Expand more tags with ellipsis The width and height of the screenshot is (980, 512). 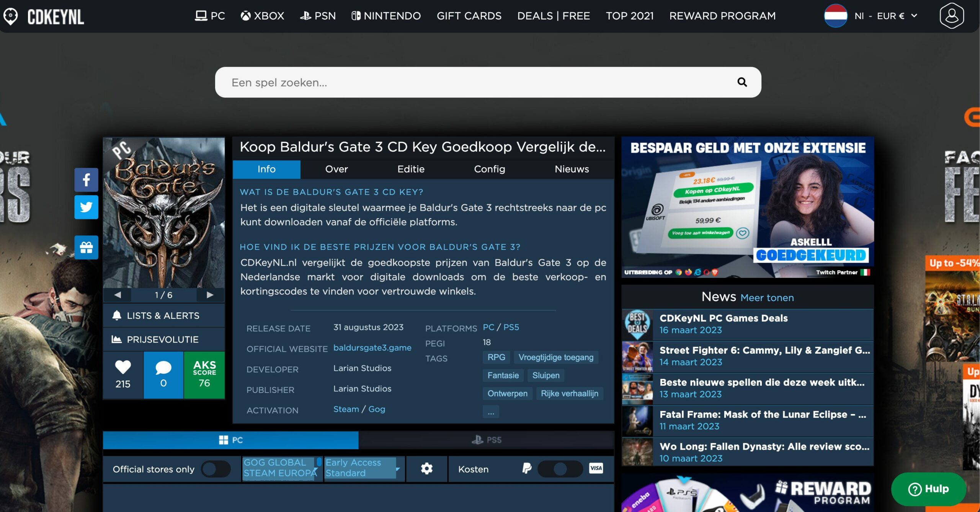tap(491, 412)
